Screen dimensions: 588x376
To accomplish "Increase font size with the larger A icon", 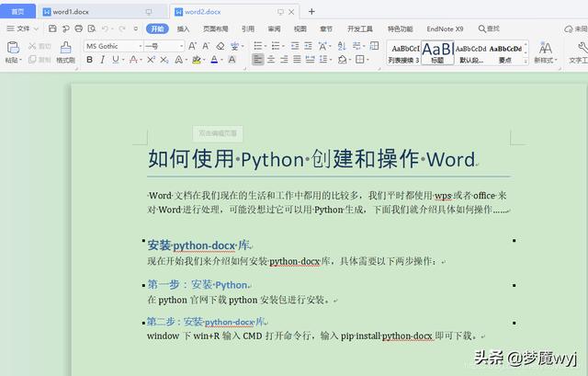I will tap(192, 46).
